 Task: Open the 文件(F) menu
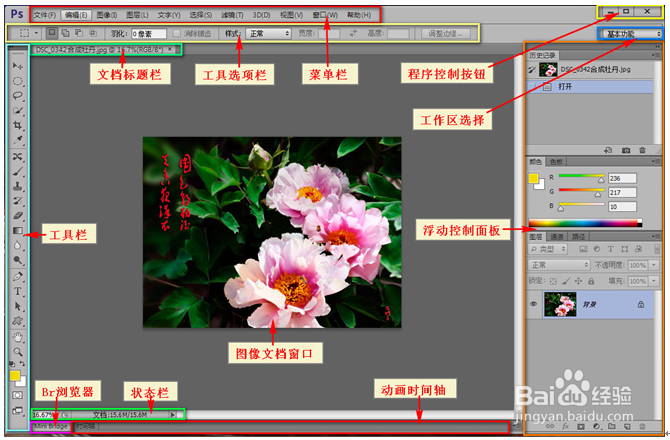click(x=44, y=15)
